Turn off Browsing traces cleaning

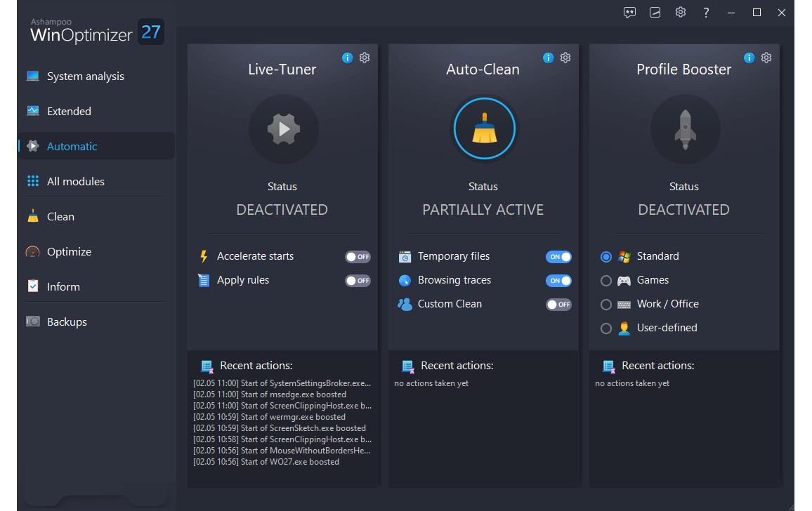pos(558,281)
